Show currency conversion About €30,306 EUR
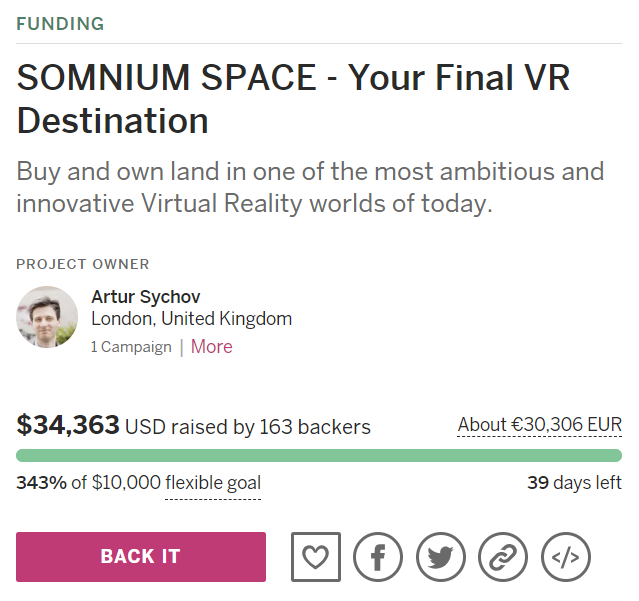Viewport: 639px width, 601px height. click(x=539, y=425)
